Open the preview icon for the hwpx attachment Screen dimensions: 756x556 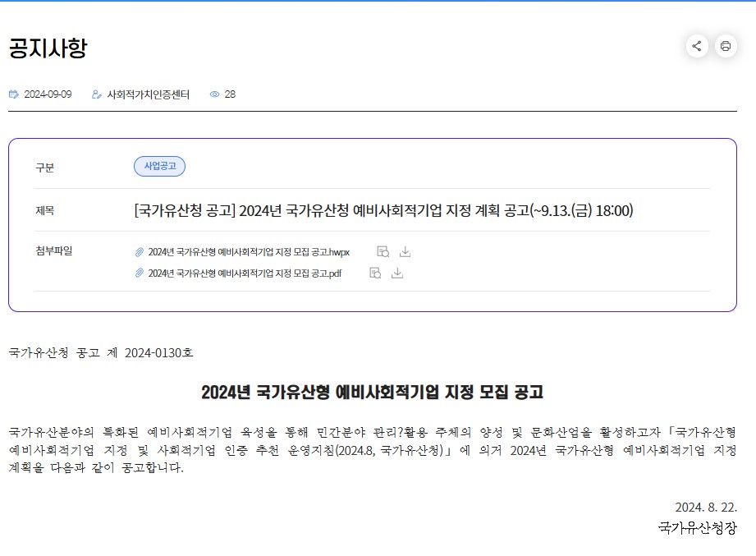pos(383,250)
